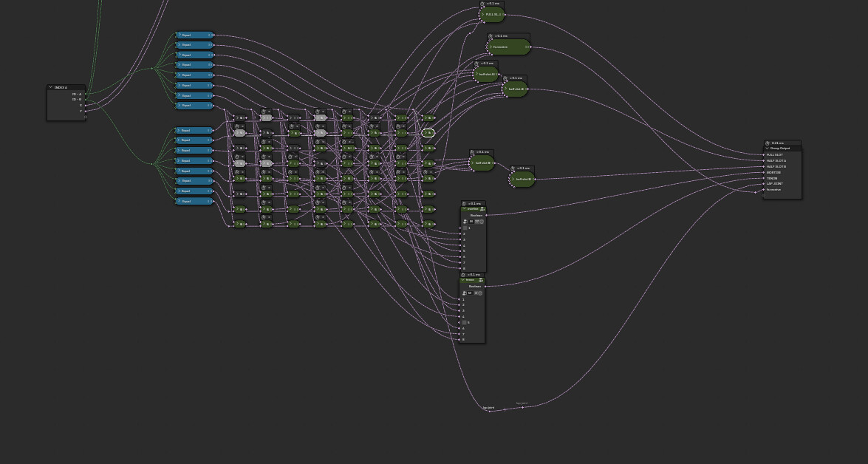Select the LAP JOINT socket on Group Output
The height and width of the screenshot is (464, 868).
point(764,184)
